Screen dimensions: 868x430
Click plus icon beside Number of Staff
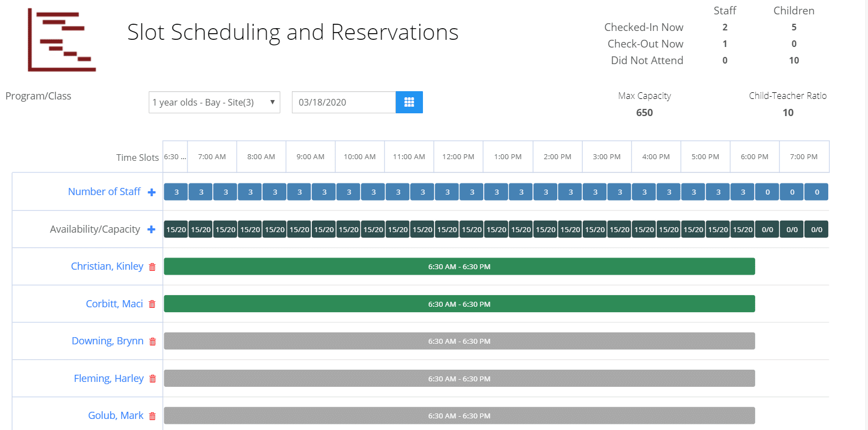(151, 192)
